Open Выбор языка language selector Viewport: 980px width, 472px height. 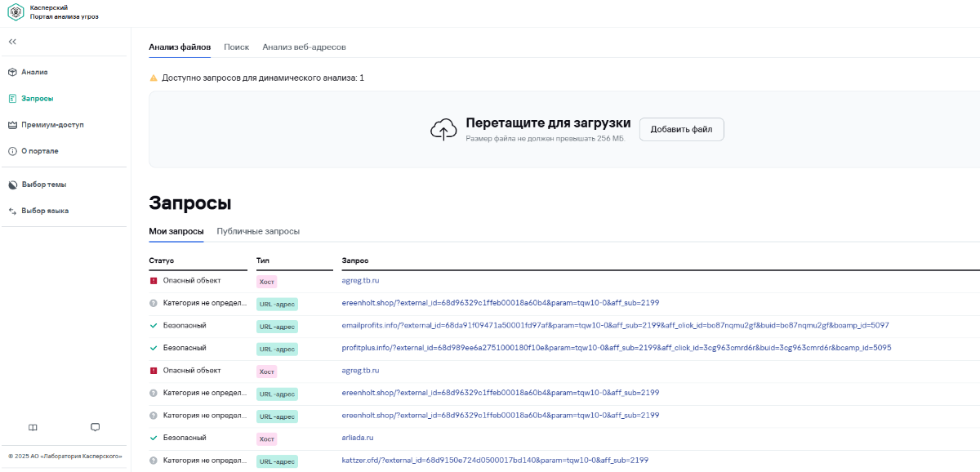pyautogui.click(x=45, y=211)
